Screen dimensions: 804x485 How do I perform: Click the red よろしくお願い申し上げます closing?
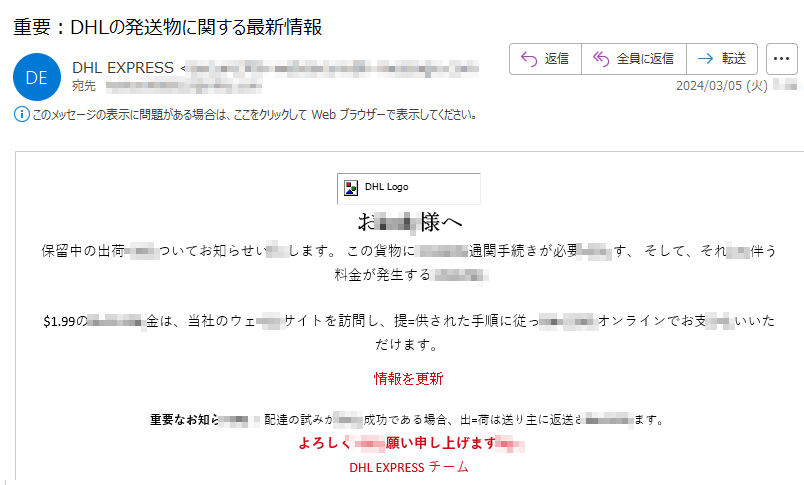[x=408, y=443]
